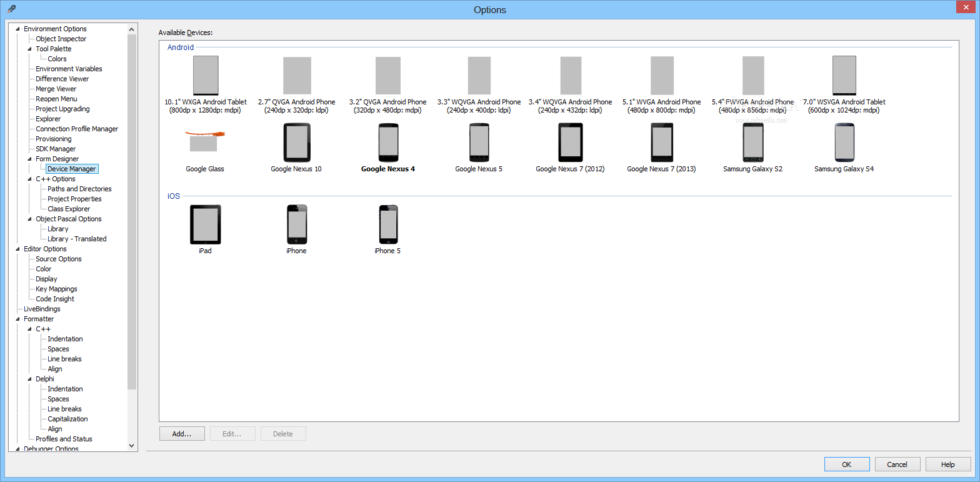980x482 pixels.
Task: Select the Google Glass device icon
Action: coord(205,142)
